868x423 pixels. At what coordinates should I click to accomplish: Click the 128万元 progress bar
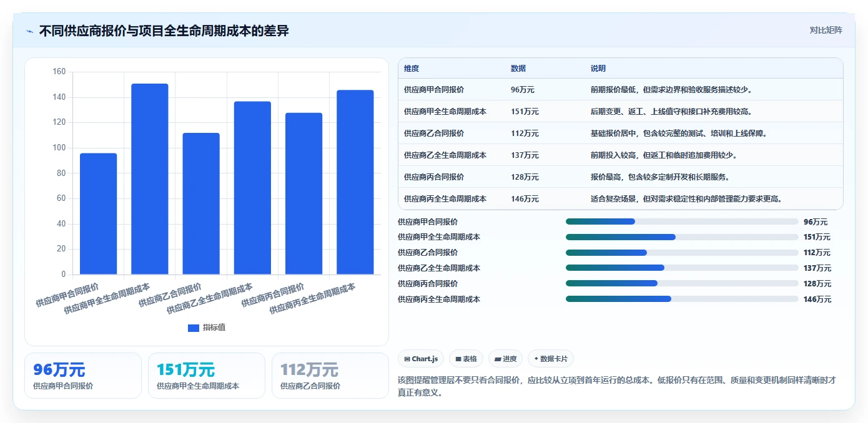click(682, 284)
